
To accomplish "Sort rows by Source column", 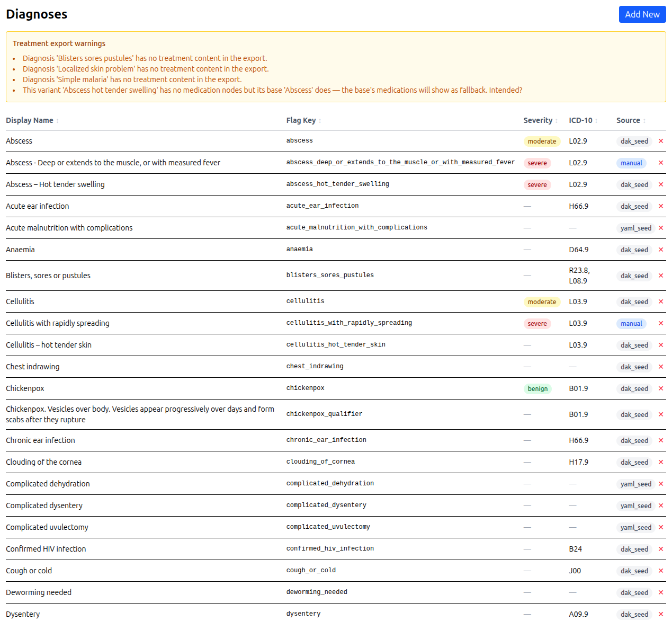I will click(631, 120).
